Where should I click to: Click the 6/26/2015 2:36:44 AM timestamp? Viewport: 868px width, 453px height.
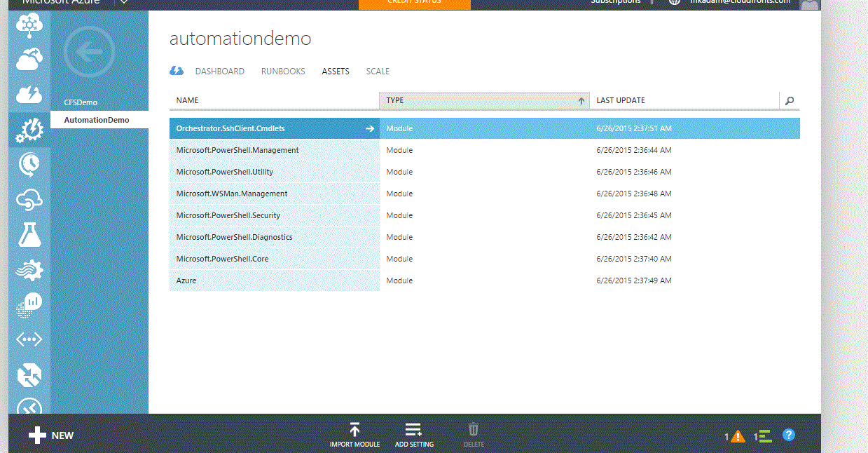pos(634,150)
